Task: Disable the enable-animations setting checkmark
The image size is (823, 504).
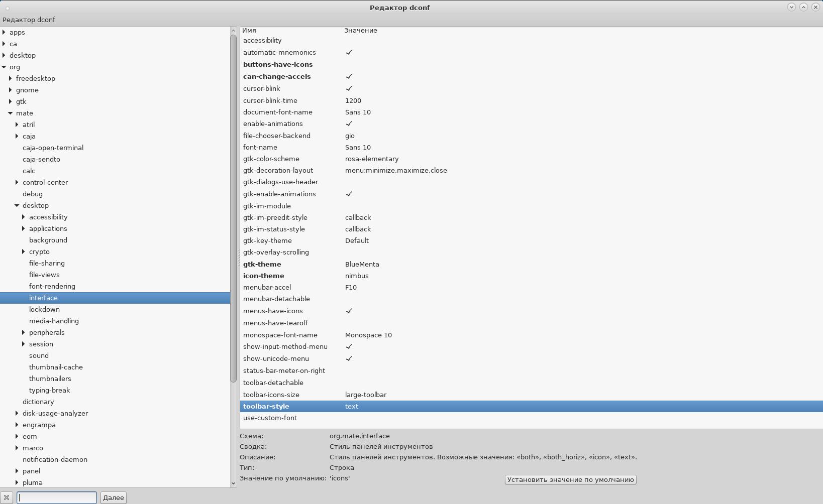Action: (349, 124)
